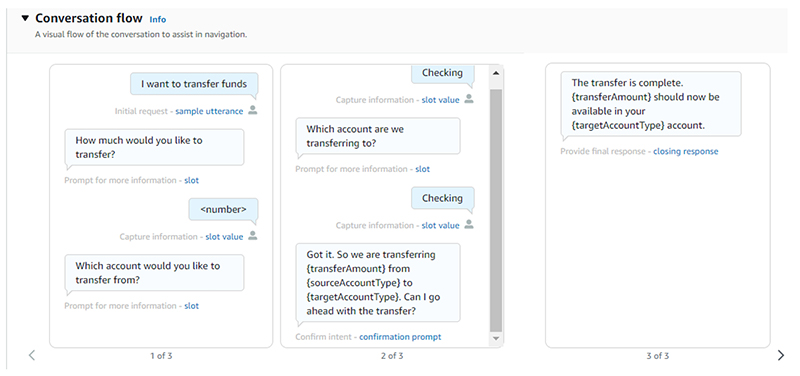800x376 pixels.
Task: Click 'A visual flow of the conversation' description
Action: [141, 35]
